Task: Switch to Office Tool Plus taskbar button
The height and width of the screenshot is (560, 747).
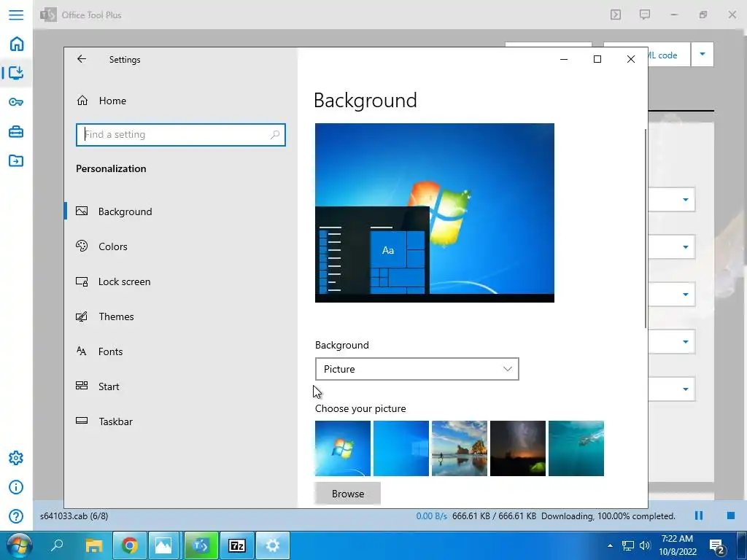Action: [x=201, y=545]
